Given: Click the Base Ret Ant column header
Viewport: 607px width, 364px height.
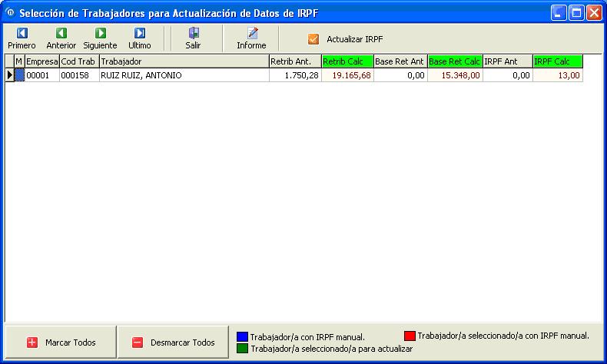Looking at the screenshot, I should click(400, 61).
